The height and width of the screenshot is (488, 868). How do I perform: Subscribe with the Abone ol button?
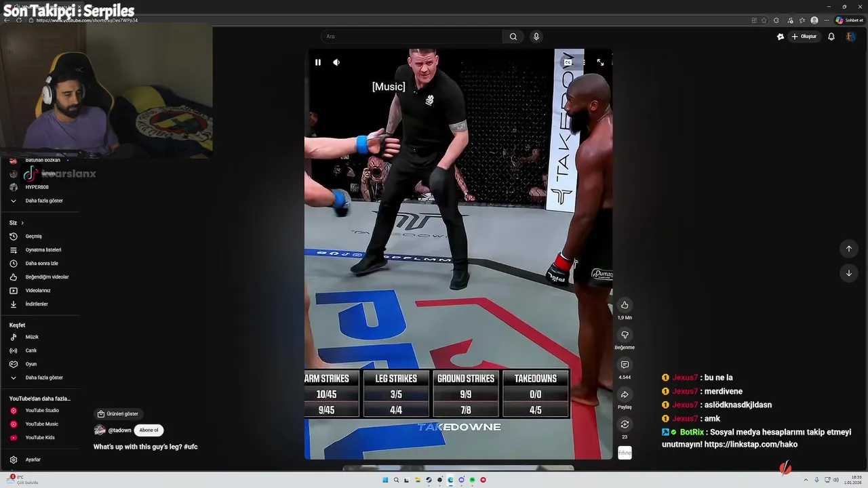(x=149, y=430)
